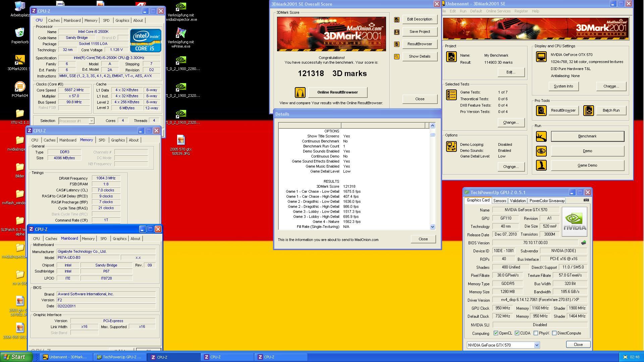
Task: Start the Benchmark run button
Action: click(587, 136)
